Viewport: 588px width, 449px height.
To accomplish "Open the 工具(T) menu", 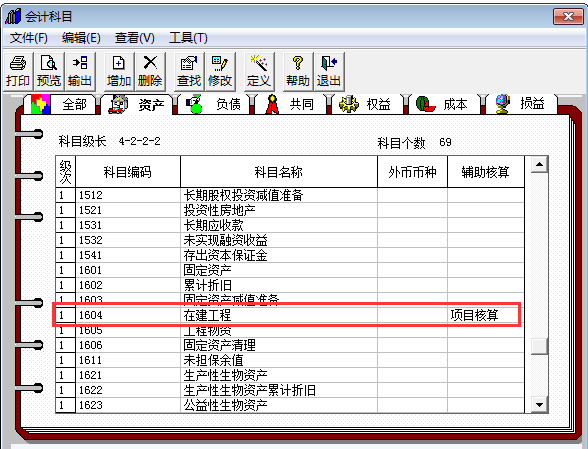I will 188,38.
